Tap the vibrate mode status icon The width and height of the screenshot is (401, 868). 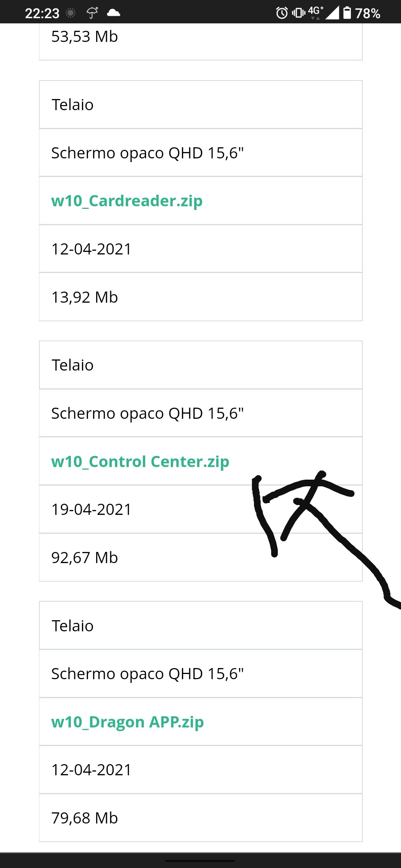pyautogui.click(x=299, y=13)
